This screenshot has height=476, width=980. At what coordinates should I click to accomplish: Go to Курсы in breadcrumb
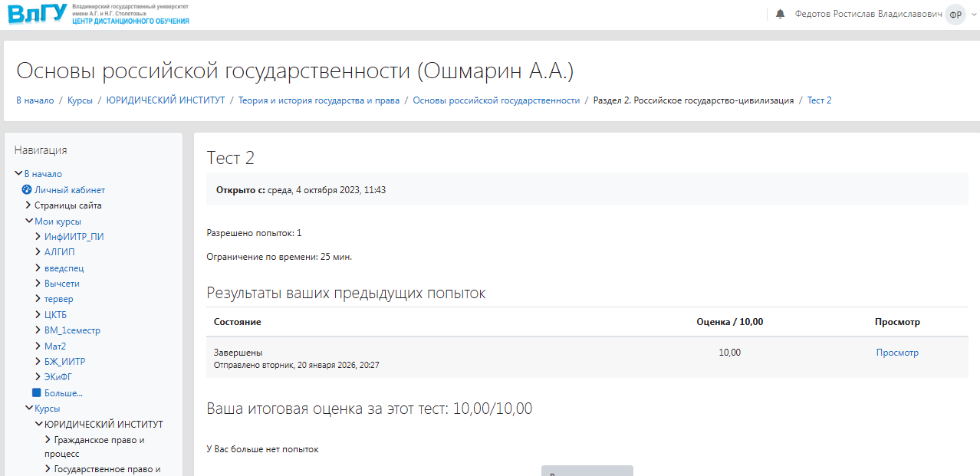[80, 100]
